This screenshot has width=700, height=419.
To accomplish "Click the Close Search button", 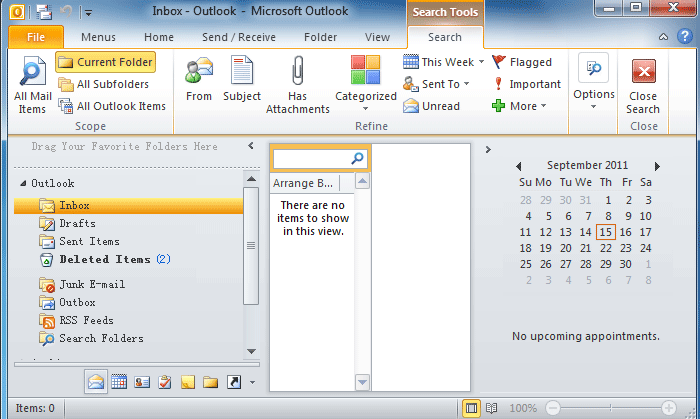I will [643, 86].
